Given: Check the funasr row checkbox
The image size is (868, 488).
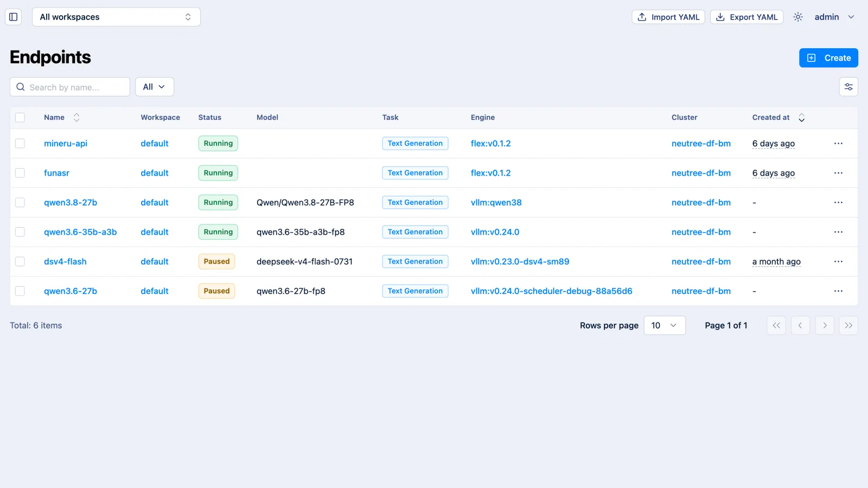Looking at the screenshot, I should (20, 173).
